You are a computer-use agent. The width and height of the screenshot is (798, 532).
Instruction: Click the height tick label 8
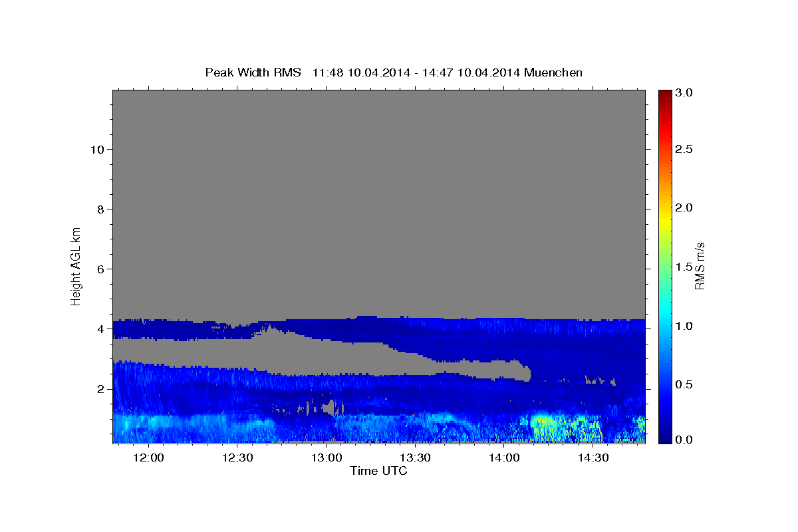pyautogui.click(x=101, y=209)
